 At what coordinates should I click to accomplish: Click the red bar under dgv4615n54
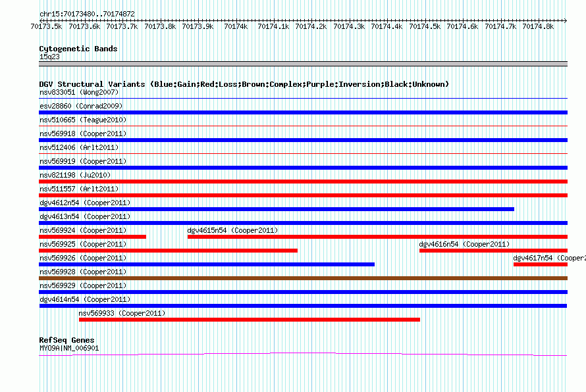tap(377, 237)
